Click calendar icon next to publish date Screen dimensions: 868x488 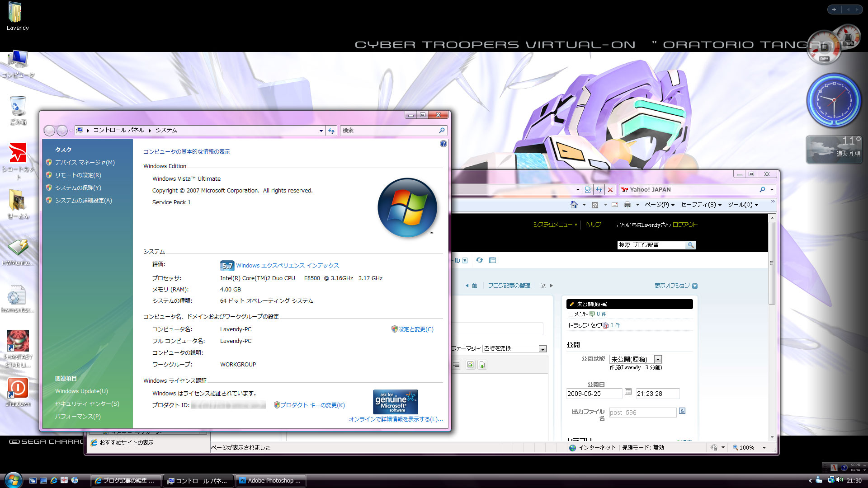pos(628,392)
